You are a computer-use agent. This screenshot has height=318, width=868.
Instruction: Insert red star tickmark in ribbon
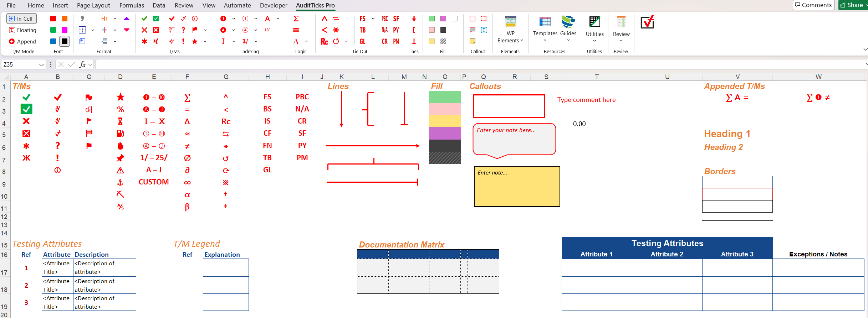[195, 41]
